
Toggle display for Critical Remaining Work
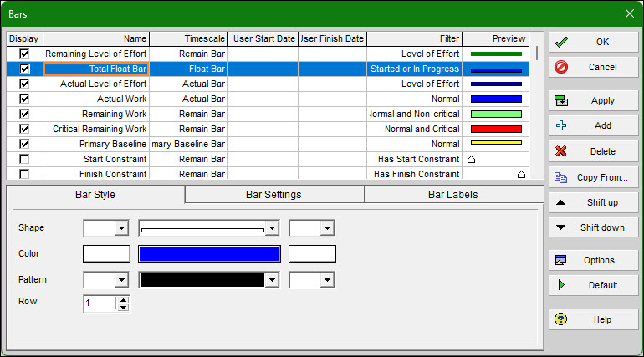(x=24, y=129)
